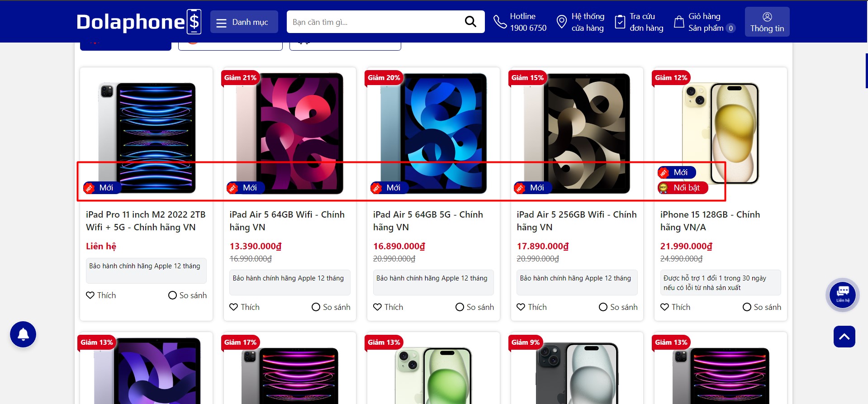
Task: Select compare for iPad Pro 11 inch M2
Action: pyautogui.click(x=172, y=295)
